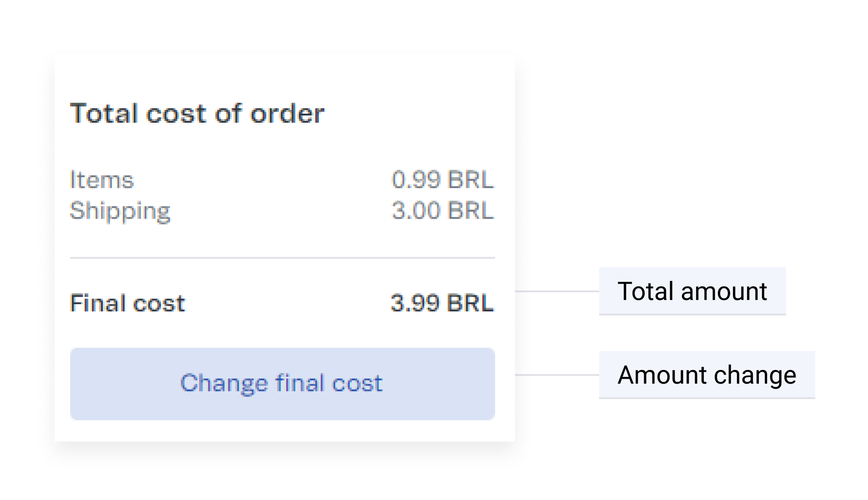Click BRL currency code in Items row
This screenshot has height=500, width=868.
point(470,180)
